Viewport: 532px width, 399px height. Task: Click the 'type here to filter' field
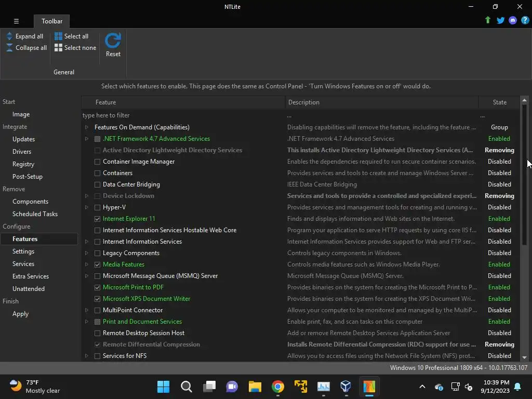point(183,115)
